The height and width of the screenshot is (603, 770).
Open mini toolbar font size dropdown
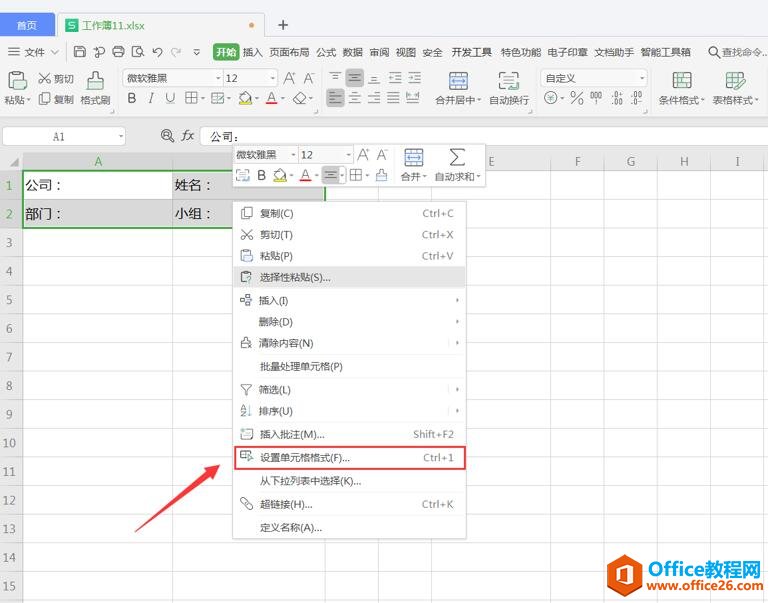(x=348, y=155)
